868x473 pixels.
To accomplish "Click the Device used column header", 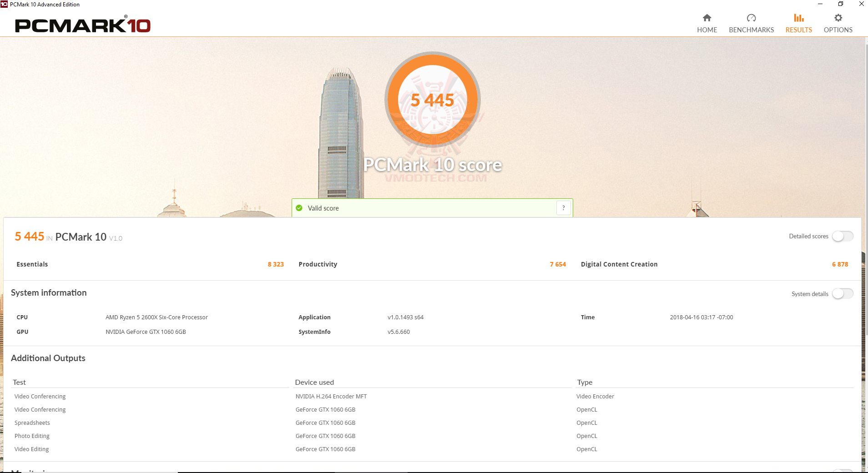I will [314, 382].
